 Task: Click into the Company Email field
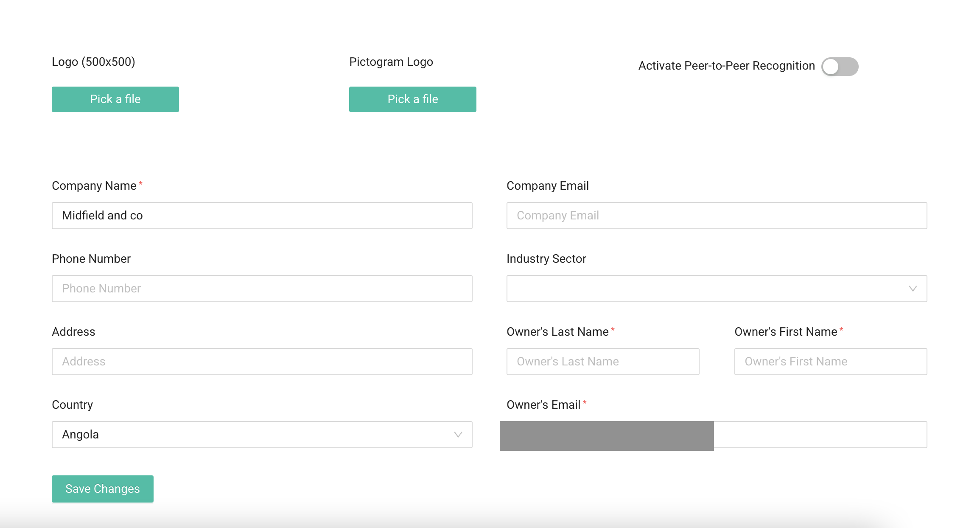[x=716, y=216]
